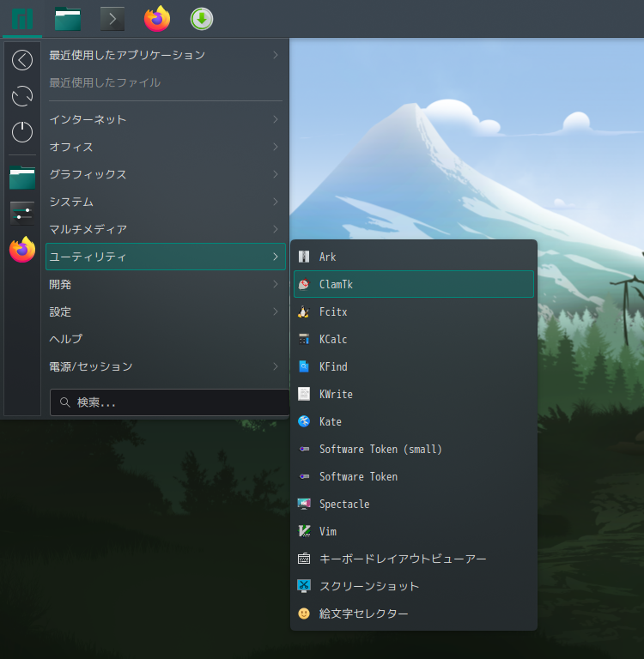
Task: Select the インターネット menu label
Action: [88, 119]
